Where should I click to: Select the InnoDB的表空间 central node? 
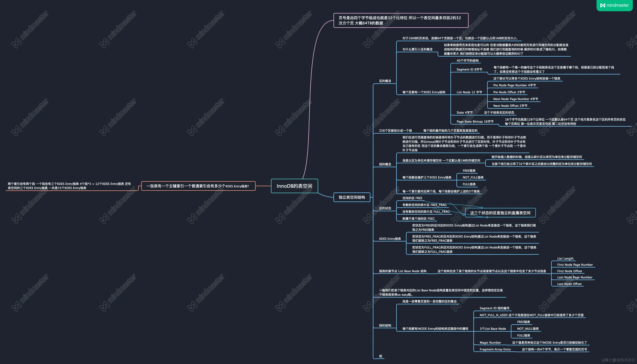click(x=294, y=186)
